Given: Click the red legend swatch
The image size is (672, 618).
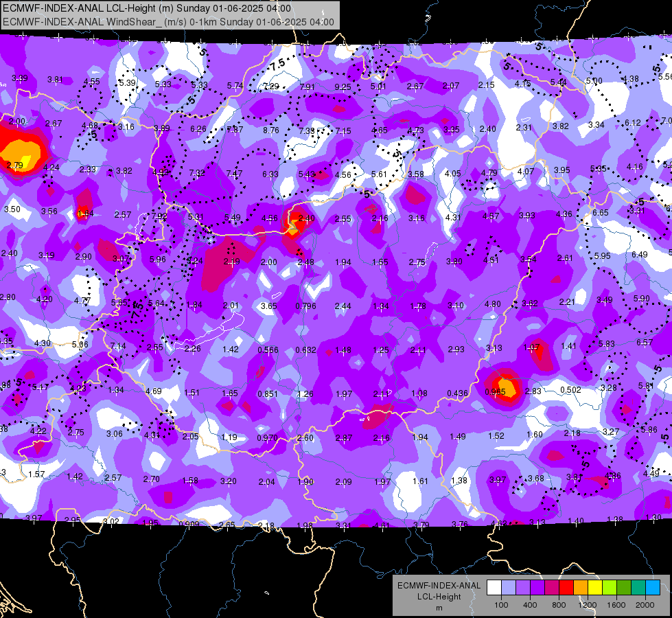Looking at the screenshot, I should point(566,588).
